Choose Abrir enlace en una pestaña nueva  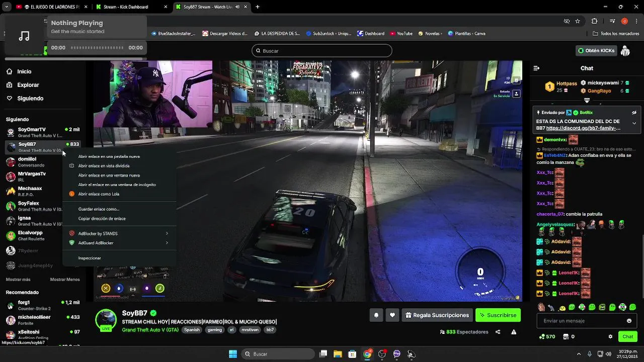tap(120, 156)
